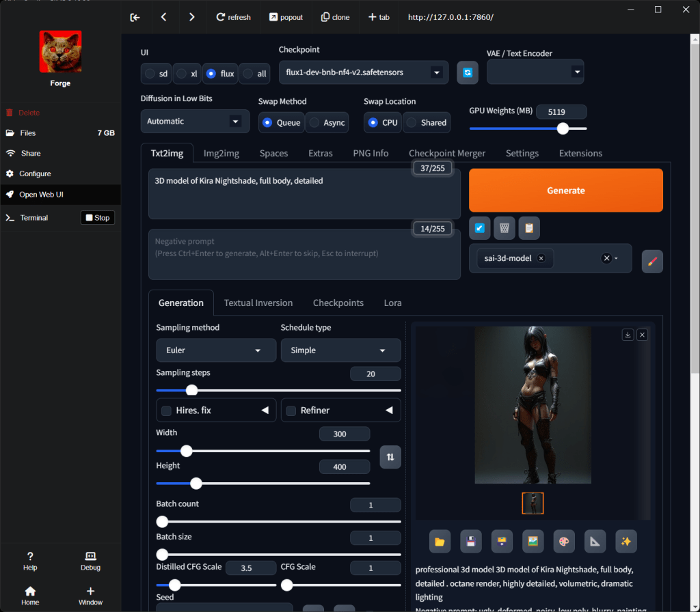700x612 pixels.
Task: Click the sparkle icon below the image
Action: click(625, 541)
